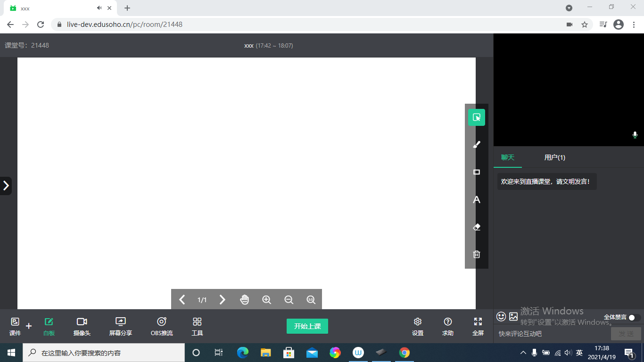
Task: Zoom out on the whiteboard
Action: coord(289,299)
